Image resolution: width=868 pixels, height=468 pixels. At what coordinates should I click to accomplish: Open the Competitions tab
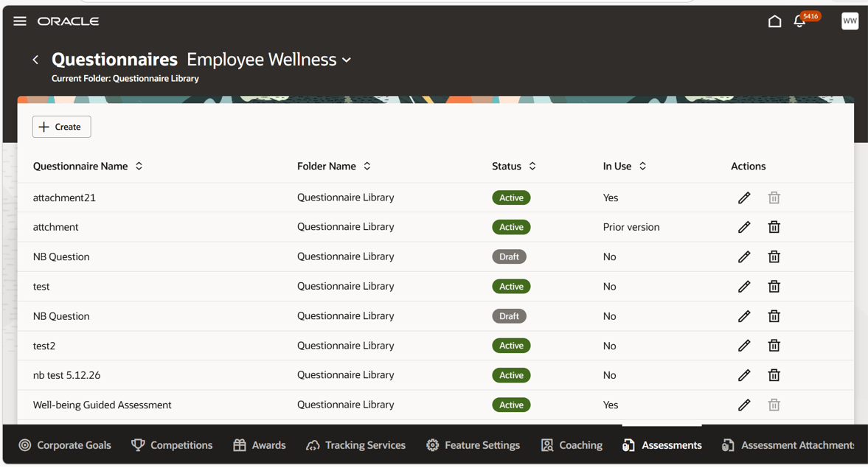pos(172,445)
